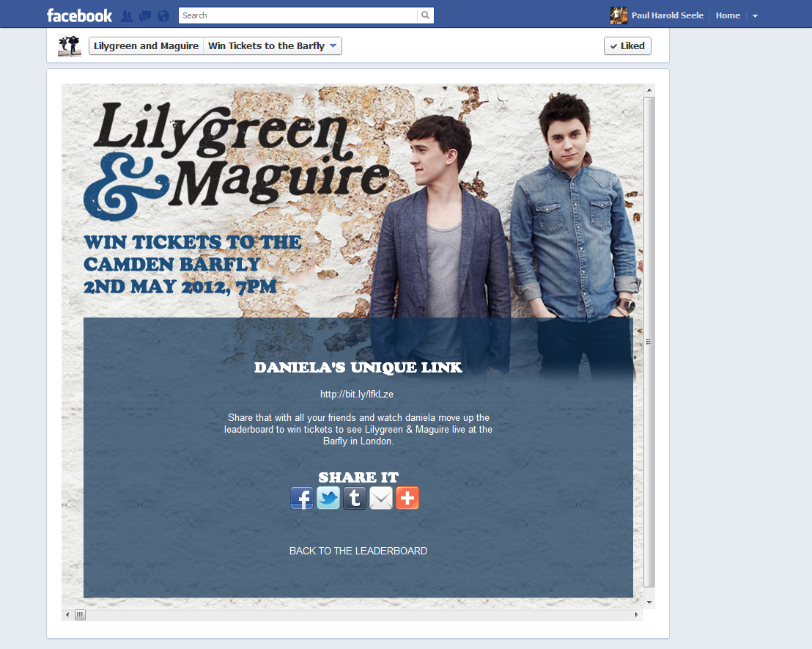The image size is (812, 649).
Task: Share via the Twitter bird icon
Action: pyautogui.click(x=328, y=498)
